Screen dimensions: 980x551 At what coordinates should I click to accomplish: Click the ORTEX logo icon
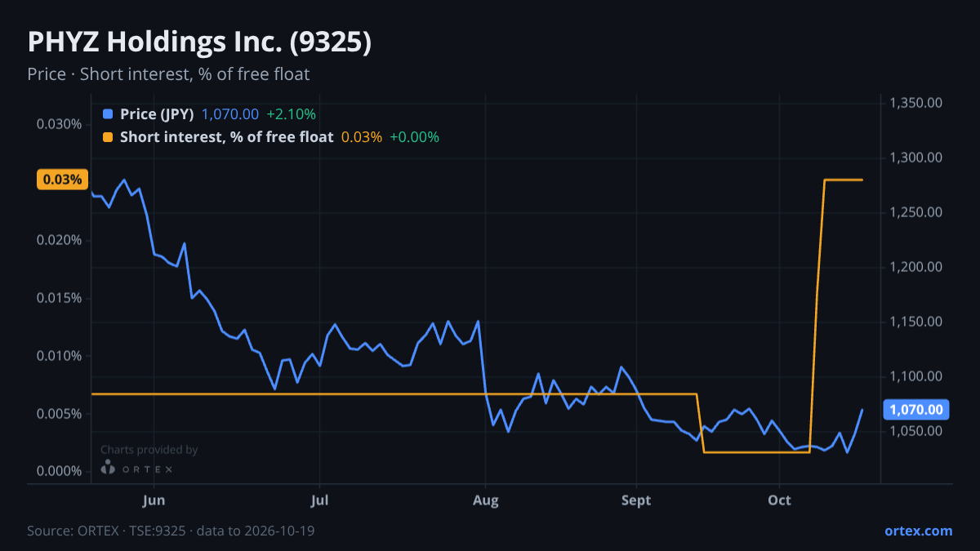(108, 468)
